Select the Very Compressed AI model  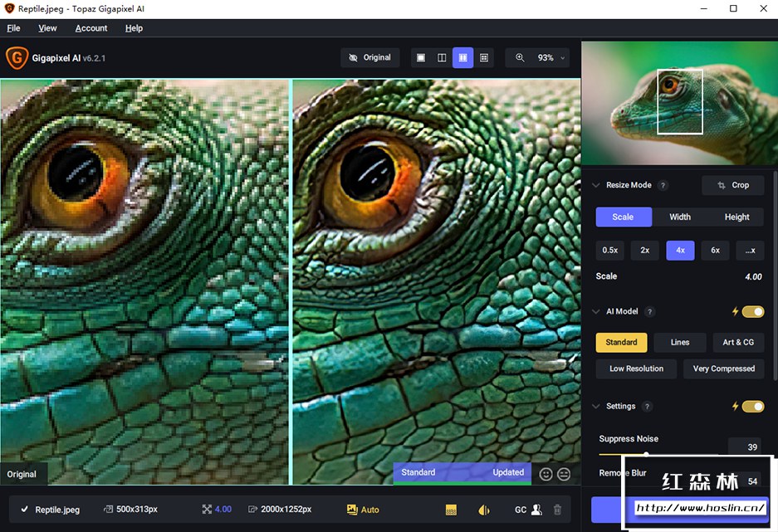[723, 368]
